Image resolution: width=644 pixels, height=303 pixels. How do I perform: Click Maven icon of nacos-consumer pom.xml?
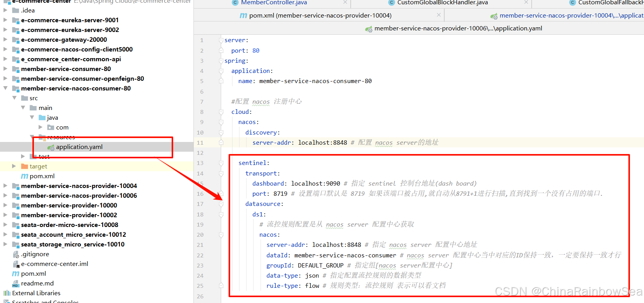tap(25, 176)
